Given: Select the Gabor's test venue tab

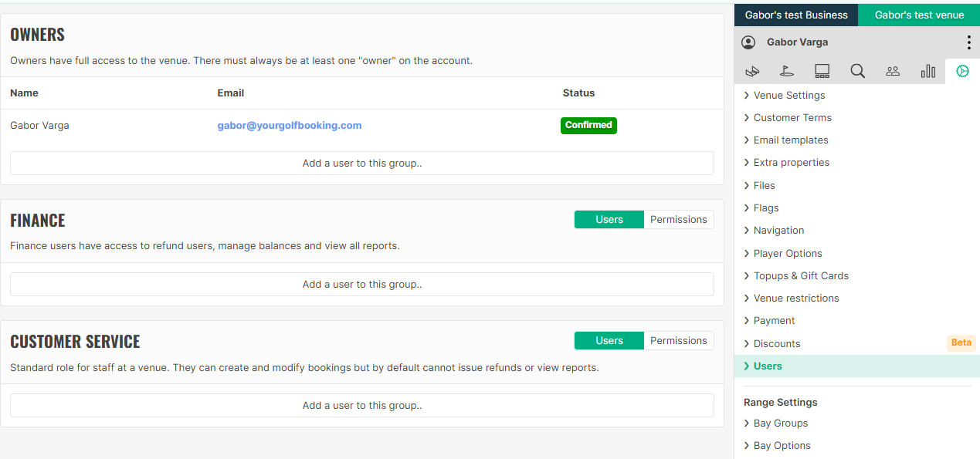Looking at the screenshot, I should [x=919, y=15].
